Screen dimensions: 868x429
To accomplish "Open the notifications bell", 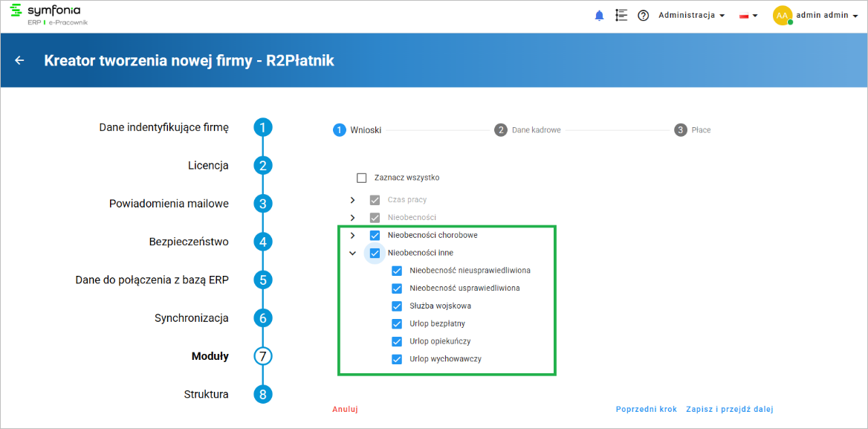I will point(599,16).
